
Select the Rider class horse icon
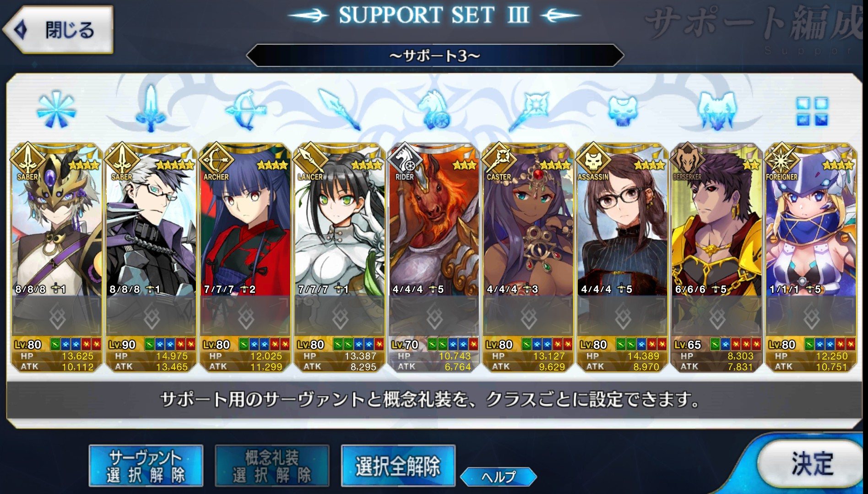(434, 110)
